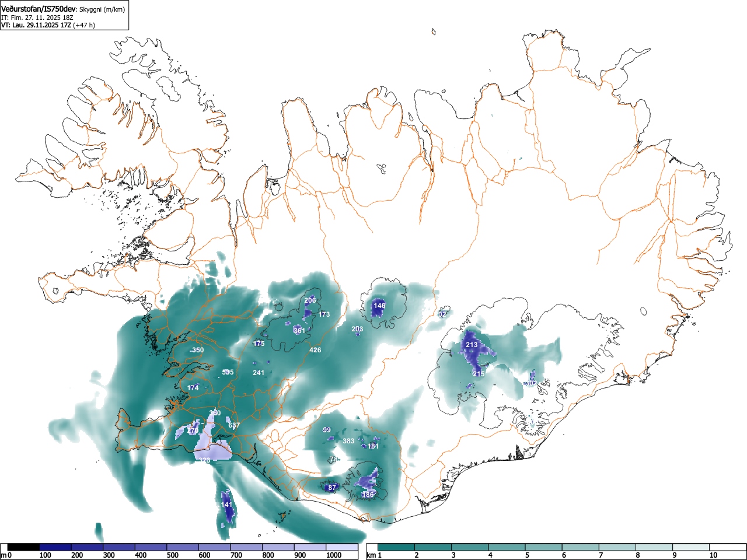Viewport: 747px width, 560px height.
Task: Click the '500' label on the meter scale
Action: pos(172,555)
